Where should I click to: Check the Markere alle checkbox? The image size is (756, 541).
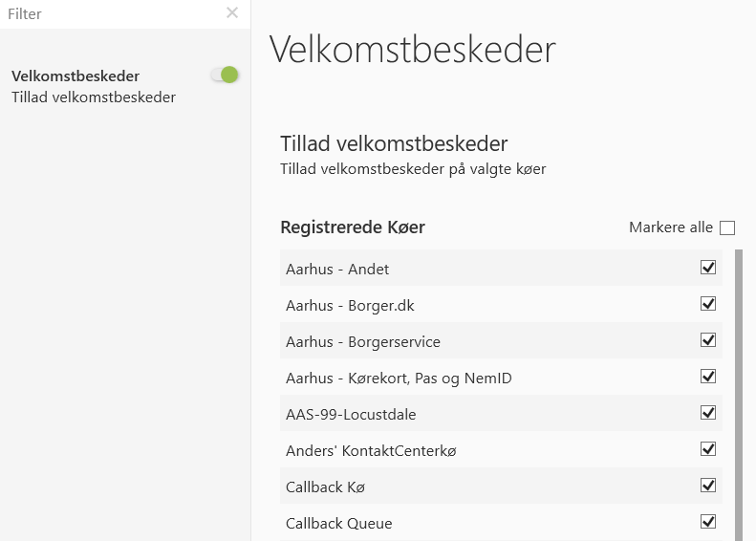pos(727,227)
